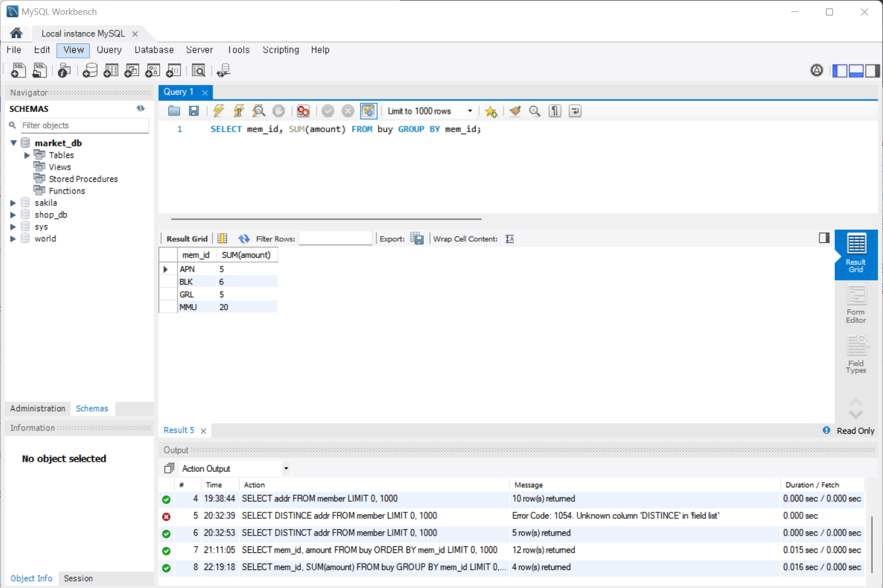Run explain plan for the statement
The height and width of the screenshot is (588, 883).
pyautogui.click(x=259, y=111)
